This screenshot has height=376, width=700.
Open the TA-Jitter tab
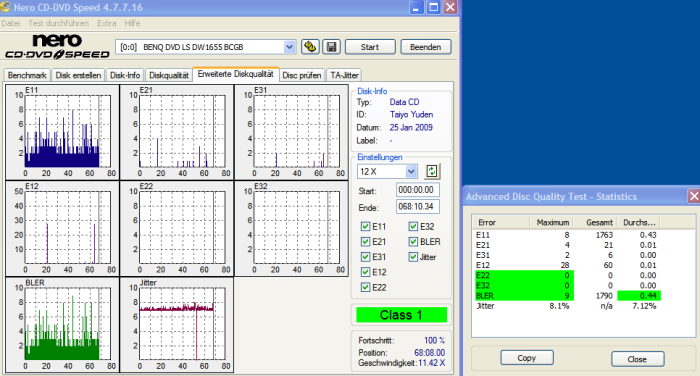pyautogui.click(x=344, y=75)
